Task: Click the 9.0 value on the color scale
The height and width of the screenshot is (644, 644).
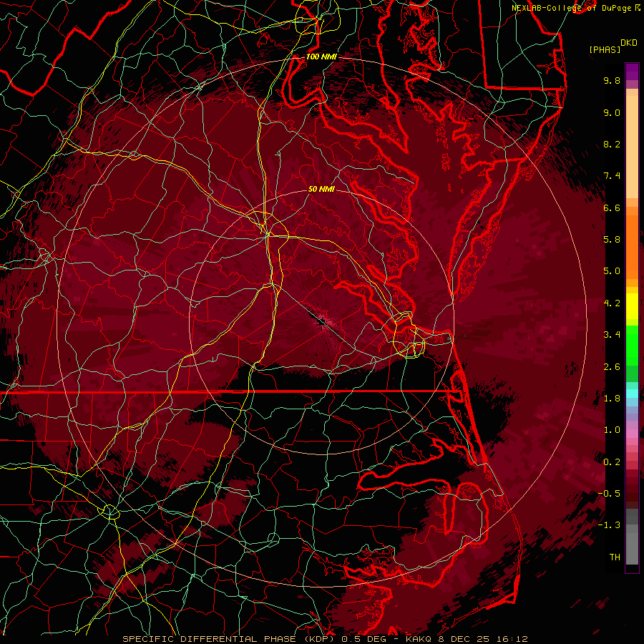Action: [x=612, y=112]
